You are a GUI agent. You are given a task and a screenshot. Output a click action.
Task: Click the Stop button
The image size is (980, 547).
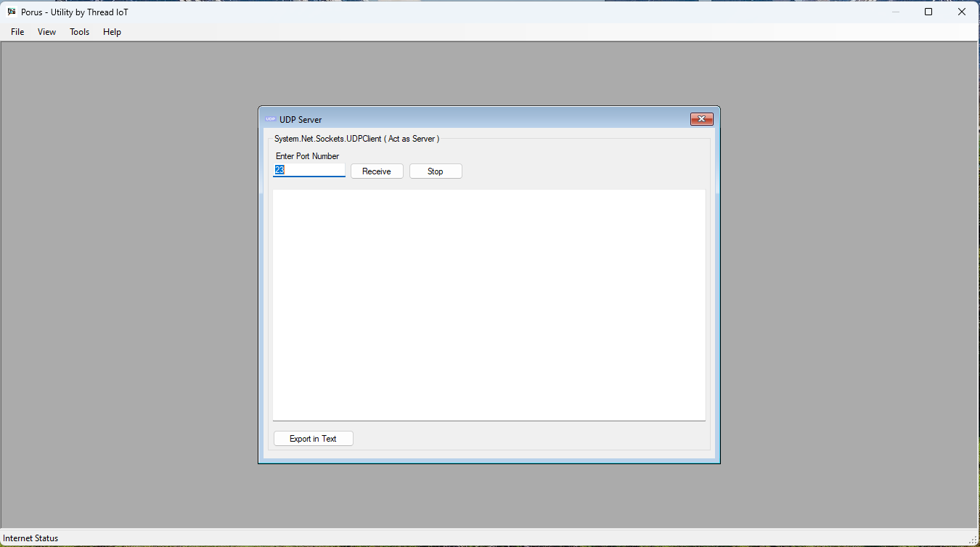(x=435, y=171)
